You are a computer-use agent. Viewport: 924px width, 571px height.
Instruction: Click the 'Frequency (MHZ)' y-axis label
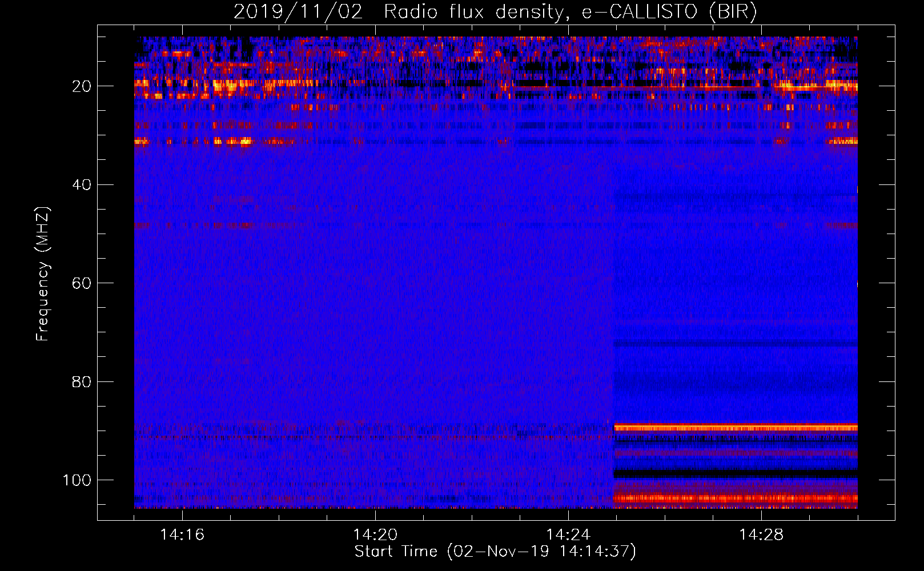[x=43, y=274]
